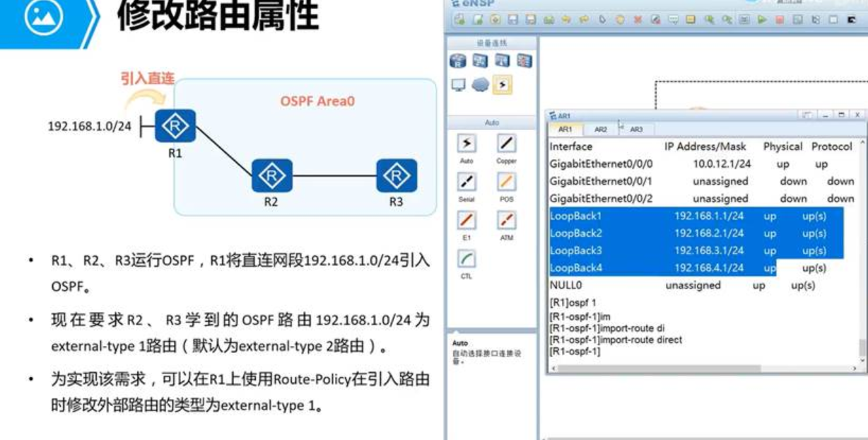Screen dimensions: 868x440
Task: Choose the E1 cable type
Action: coord(467,221)
